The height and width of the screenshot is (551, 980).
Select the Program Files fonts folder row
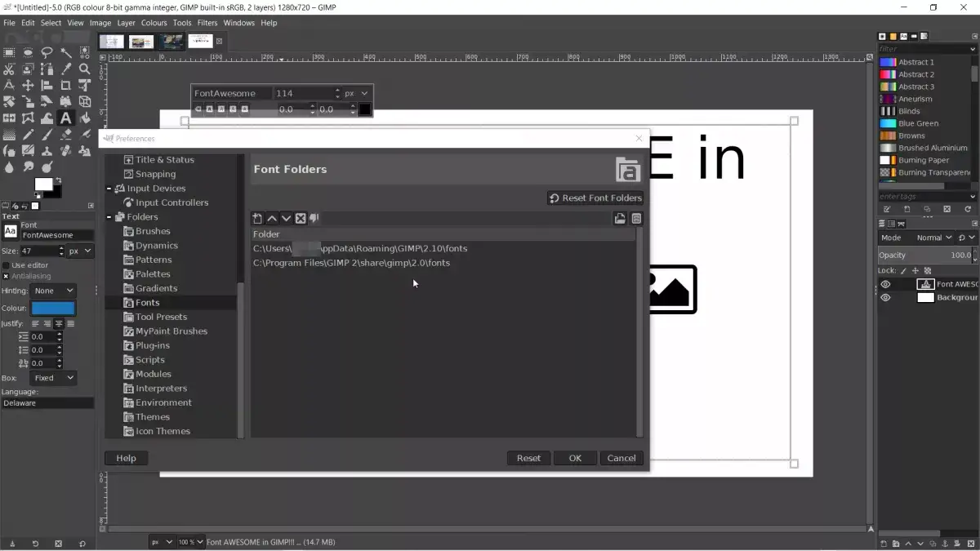pyautogui.click(x=443, y=263)
